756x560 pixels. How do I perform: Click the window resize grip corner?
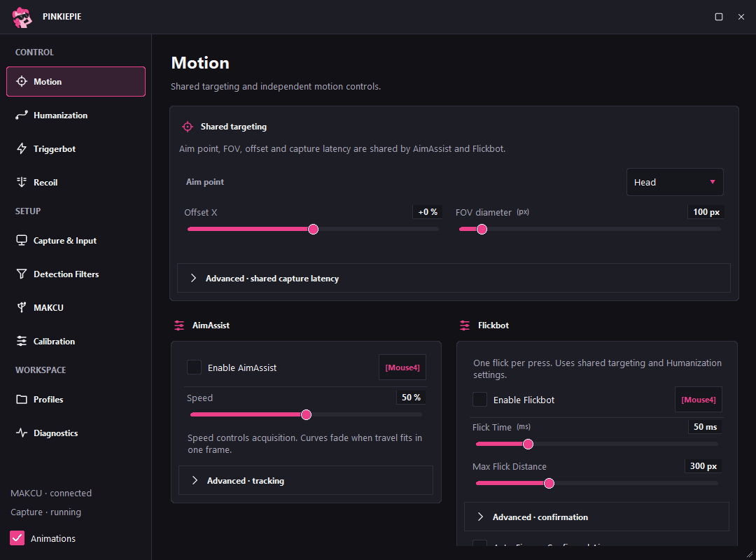[x=750, y=554]
